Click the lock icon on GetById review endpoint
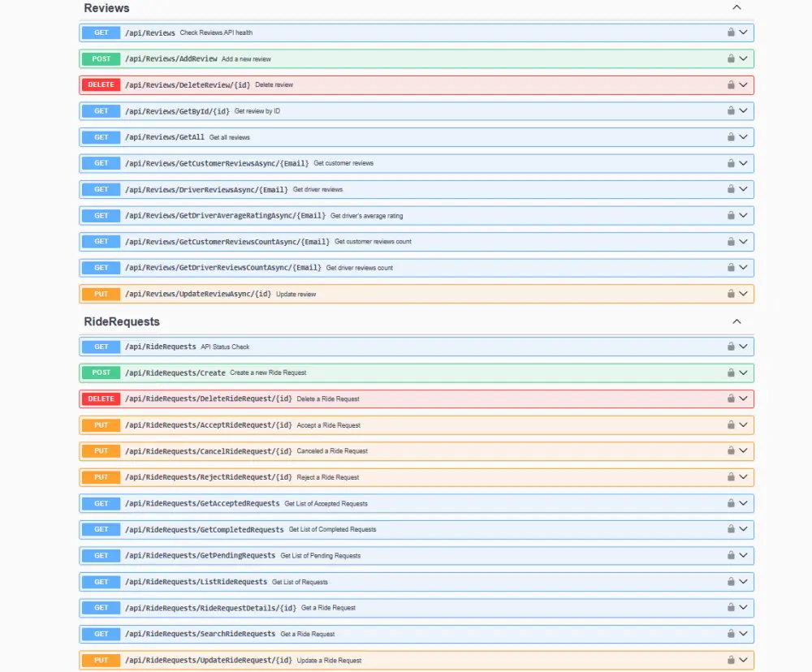This screenshot has height=672, width=812. 732,110
